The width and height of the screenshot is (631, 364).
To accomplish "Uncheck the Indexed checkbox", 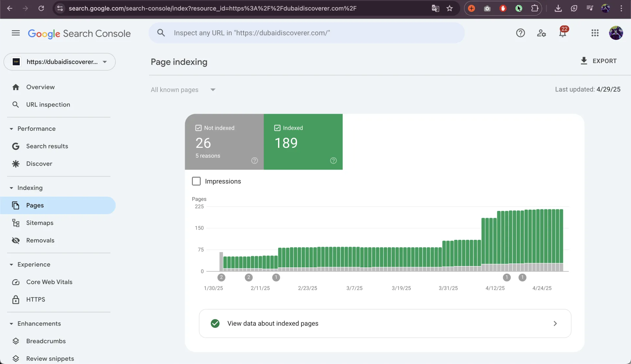I will [x=277, y=128].
